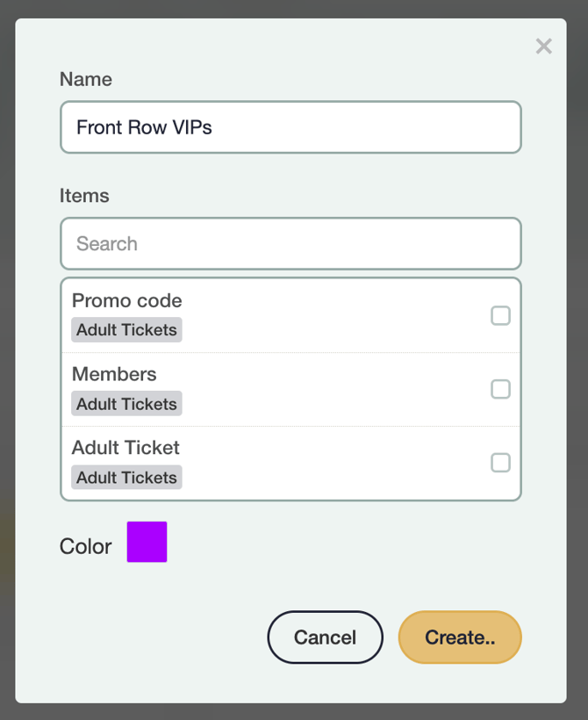Select the Adult Ticket item title
Viewport: 588px width, 720px height.
[125, 448]
